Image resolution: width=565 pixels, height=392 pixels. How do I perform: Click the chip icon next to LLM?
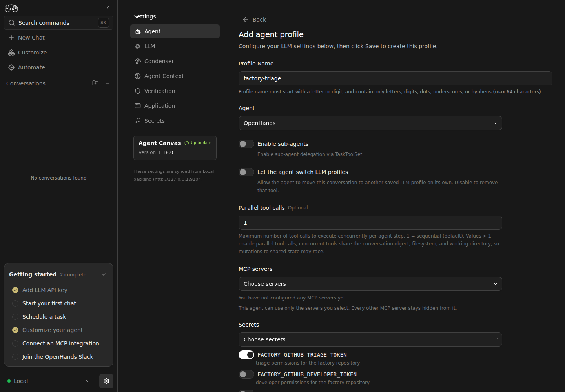(138, 46)
